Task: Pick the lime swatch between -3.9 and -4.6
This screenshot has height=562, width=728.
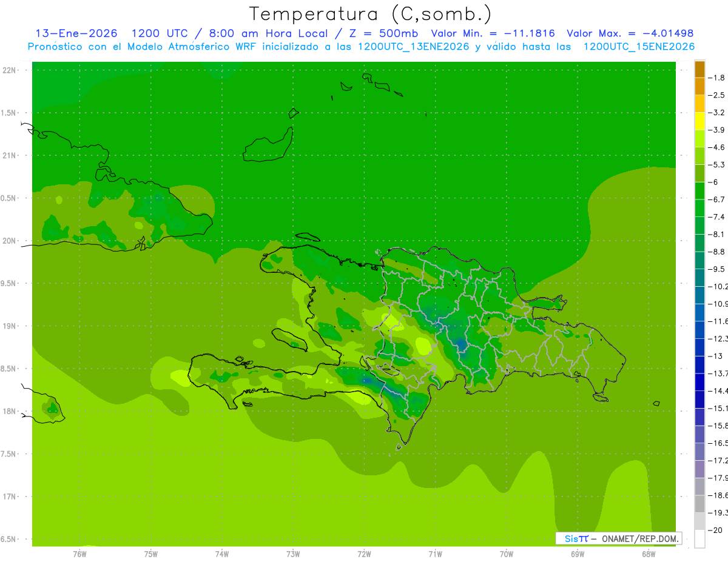Action: coord(699,139)
